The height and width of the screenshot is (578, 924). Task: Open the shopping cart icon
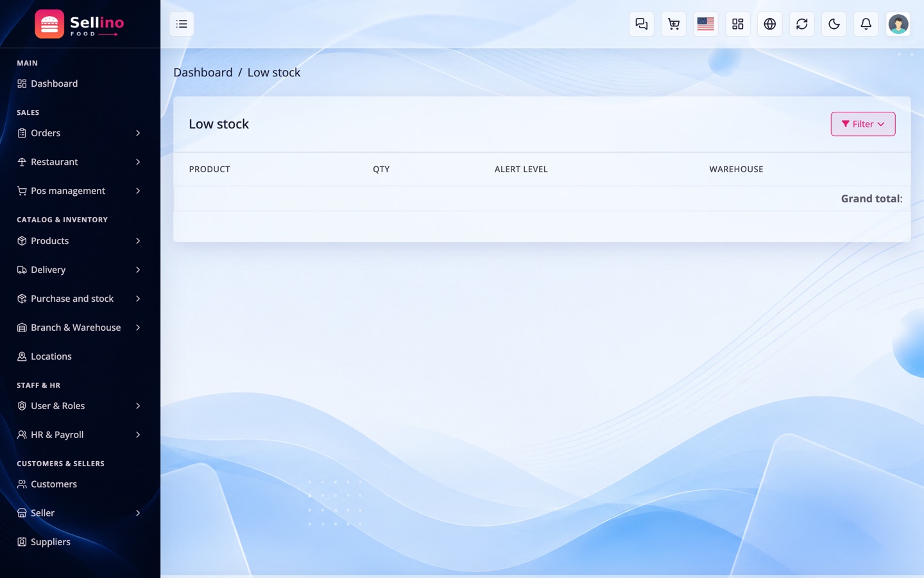(x=674, y=24)
